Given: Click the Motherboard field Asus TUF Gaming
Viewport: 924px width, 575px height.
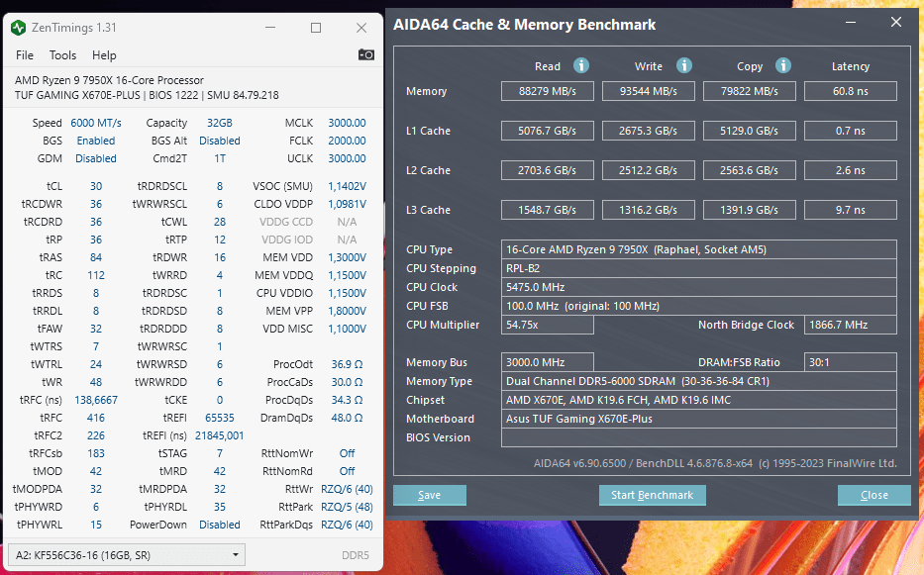Looking at the screenshot, I should tap(699, 419).
